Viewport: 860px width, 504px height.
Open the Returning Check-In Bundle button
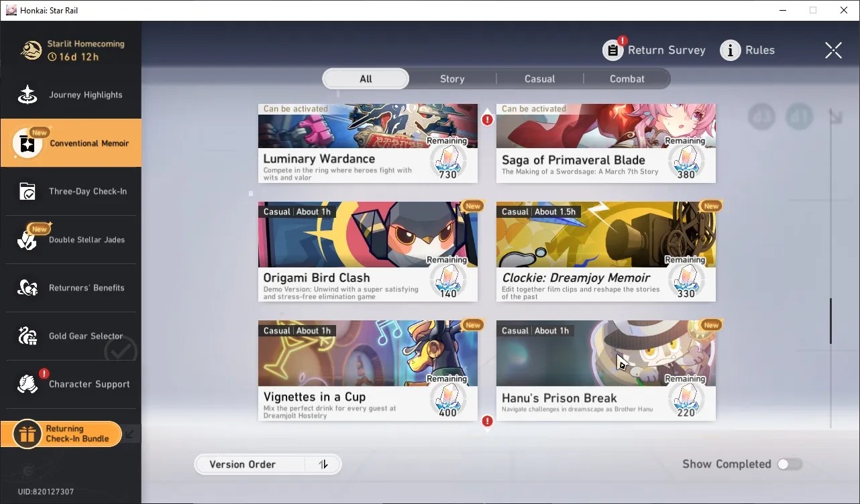pyautogui.click(x=62, y=434)
